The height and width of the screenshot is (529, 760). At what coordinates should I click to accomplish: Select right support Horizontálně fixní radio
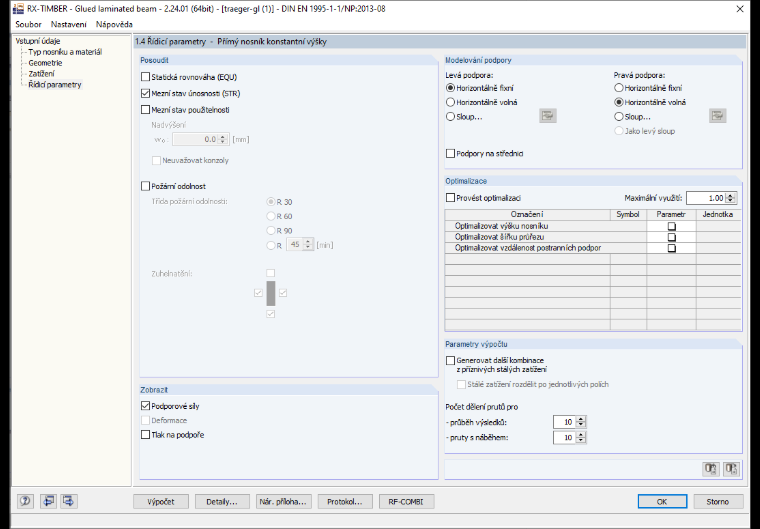coord(618,88)
